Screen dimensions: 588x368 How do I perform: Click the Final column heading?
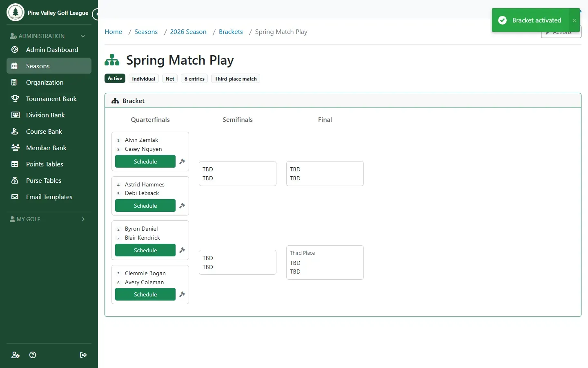[325, 119]
